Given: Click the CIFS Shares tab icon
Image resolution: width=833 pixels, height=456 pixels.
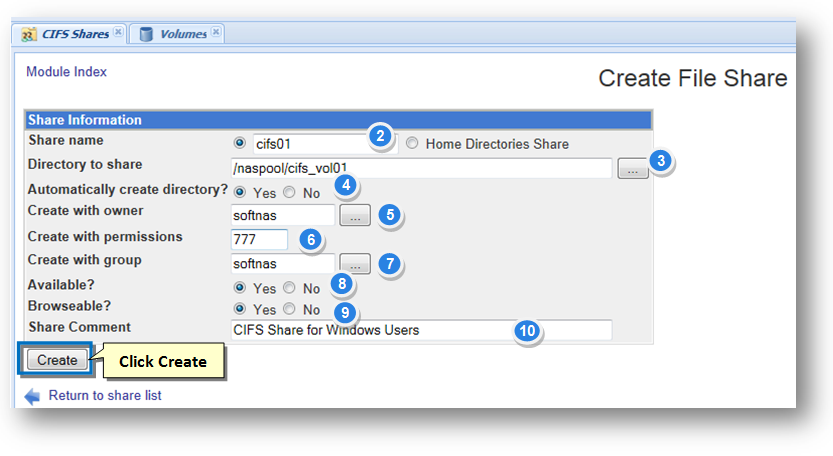Looking at the screenshot, I should pos(28,34).
